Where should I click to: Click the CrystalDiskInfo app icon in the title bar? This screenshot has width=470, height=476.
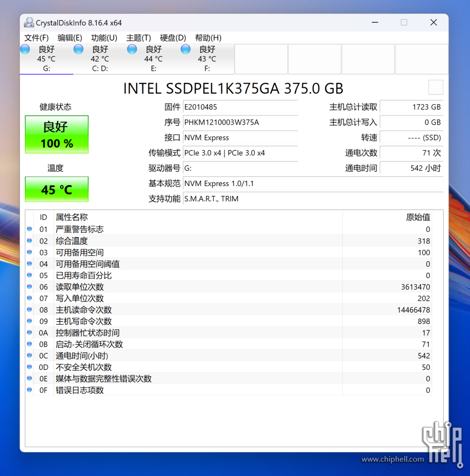pyautogui.click(x=29, y=23)
